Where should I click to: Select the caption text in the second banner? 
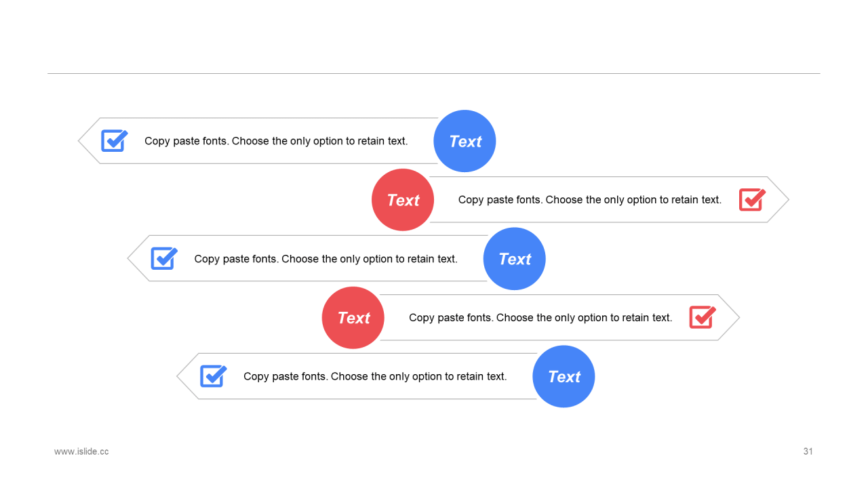[x=590, y=200]
